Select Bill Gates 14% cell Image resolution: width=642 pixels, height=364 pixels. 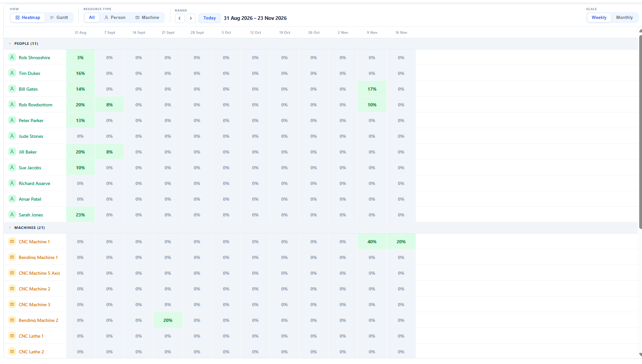click(81, 89)
